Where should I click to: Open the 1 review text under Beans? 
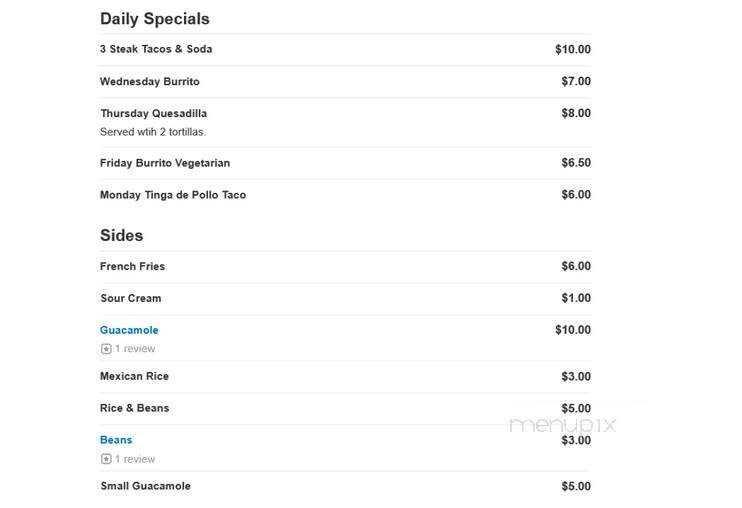pos(135,459)
